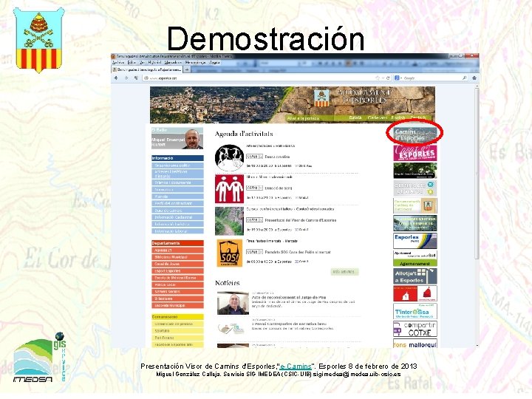
Task: Open Policia Local link
Action: tap(177, 284)
